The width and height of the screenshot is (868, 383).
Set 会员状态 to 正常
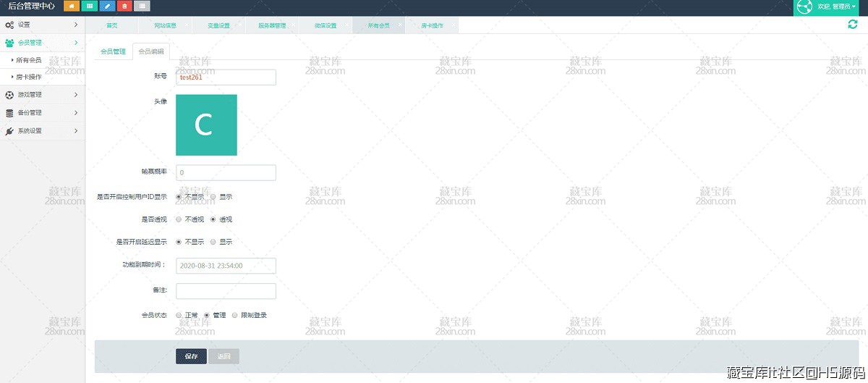pos(179,315)
